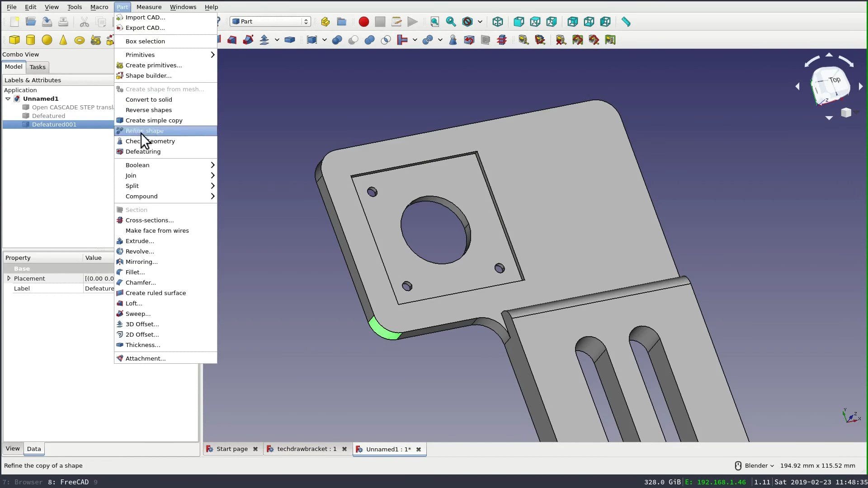Open the Measure menu
868x488 pixels.
point(149,7)
